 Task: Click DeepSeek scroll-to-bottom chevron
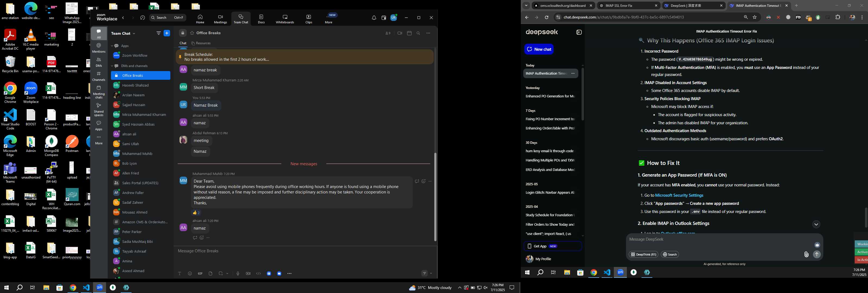point(816,225)
